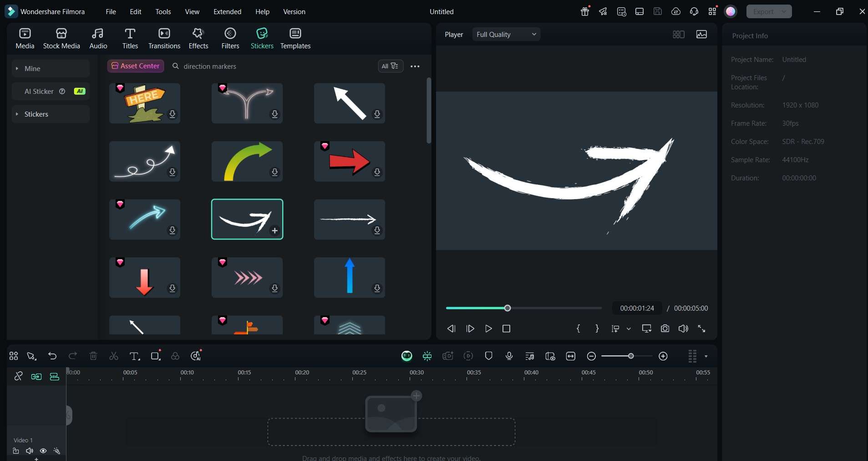The image size is (868, 461).
Task: Take a snapshot with the camera icon
Action: point(665,328)
